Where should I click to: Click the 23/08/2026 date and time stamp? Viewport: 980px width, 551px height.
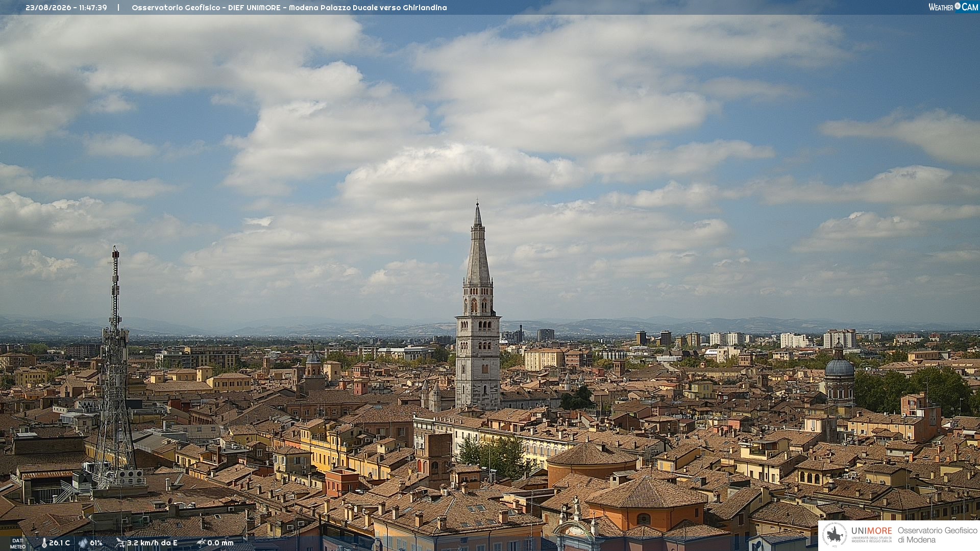pyautogui.click(x=66, y=8)
